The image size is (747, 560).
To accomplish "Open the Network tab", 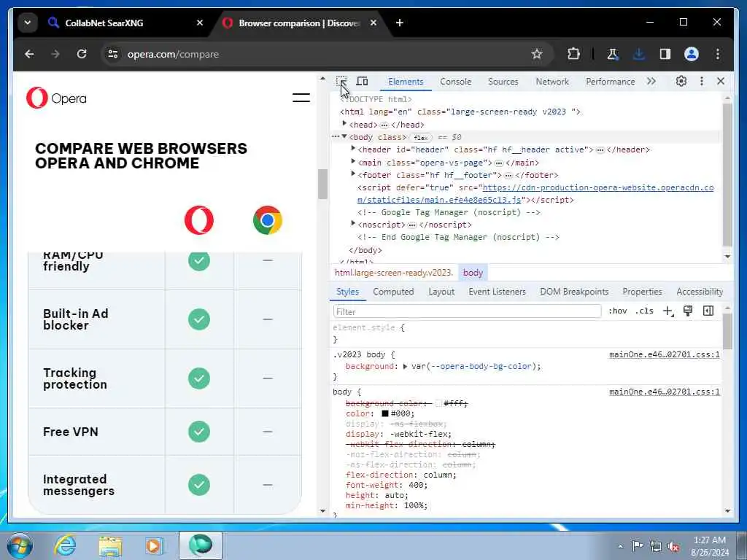I will pos(552,82).
